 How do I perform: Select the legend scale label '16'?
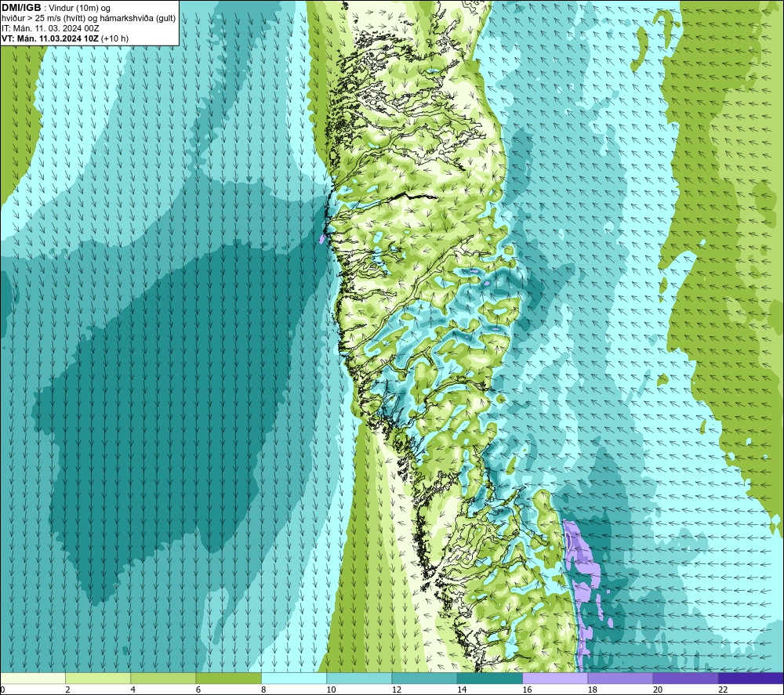[x=527, y=690]
